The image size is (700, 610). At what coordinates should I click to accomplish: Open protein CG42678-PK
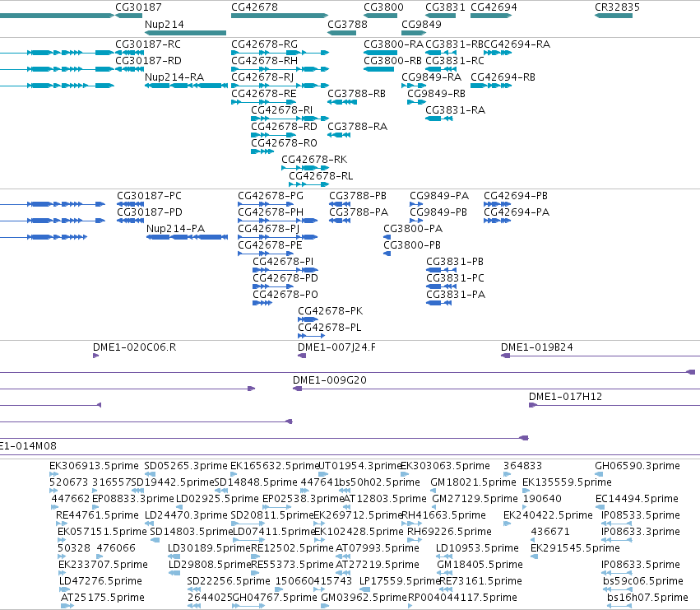(x=331, y=311)
